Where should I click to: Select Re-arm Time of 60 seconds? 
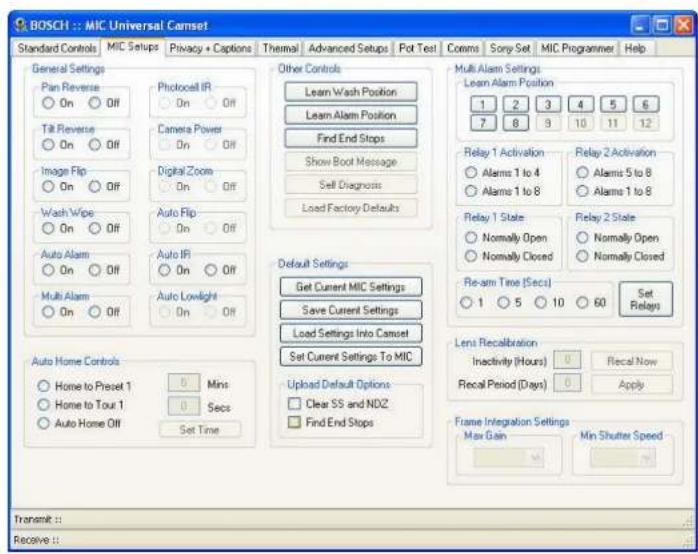click(x=582, y=303)
